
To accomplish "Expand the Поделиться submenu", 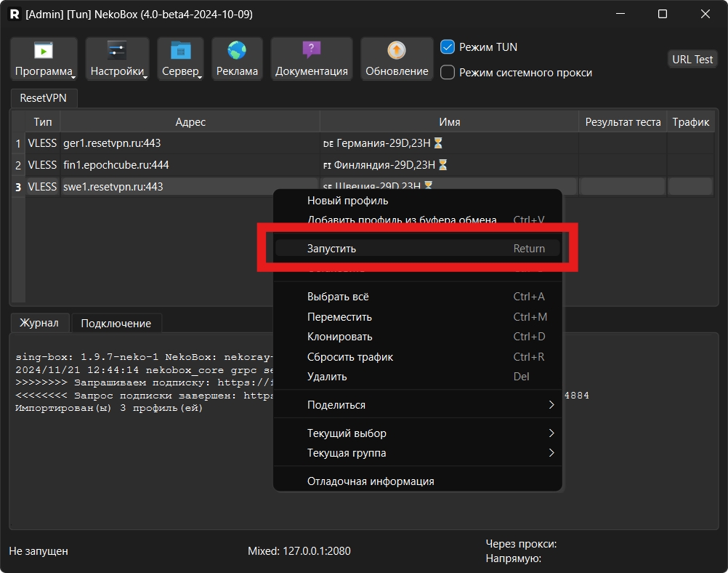I will (x=417, y=405).
